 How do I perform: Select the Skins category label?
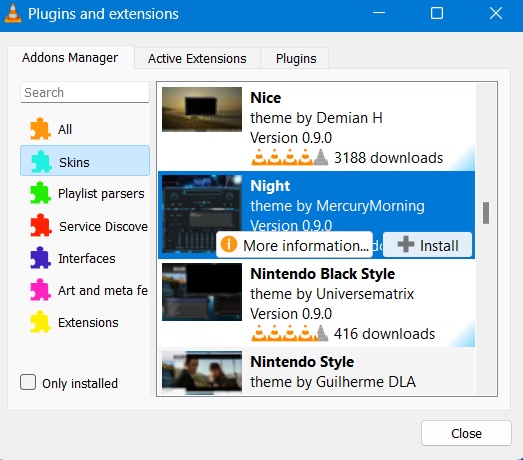pos(74,162)
